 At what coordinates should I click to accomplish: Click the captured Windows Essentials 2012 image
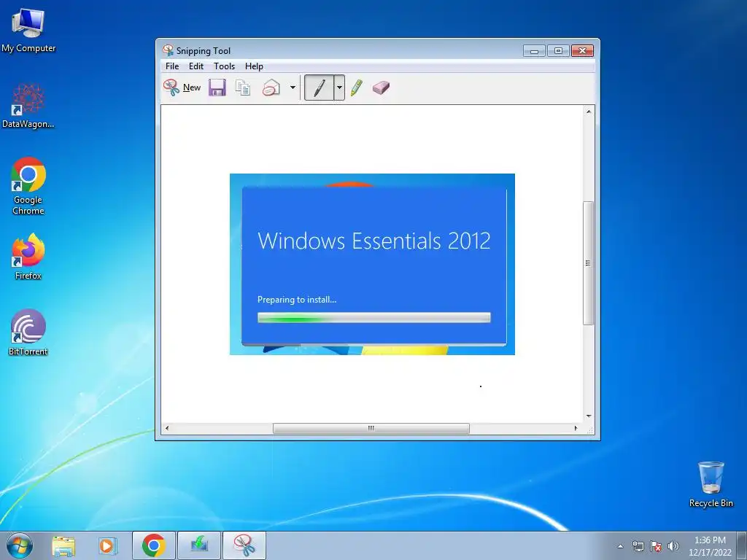click(372, 264)
